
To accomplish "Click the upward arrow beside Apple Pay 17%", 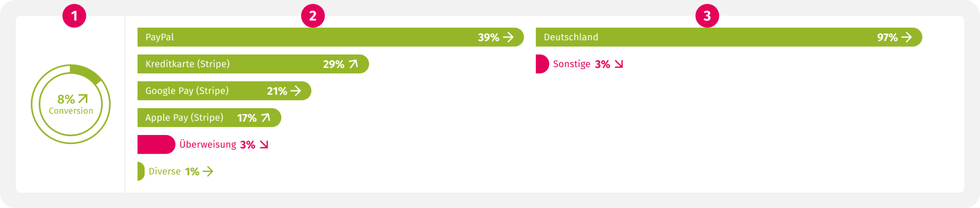I will pyautogui.click(x=266, y=118).
